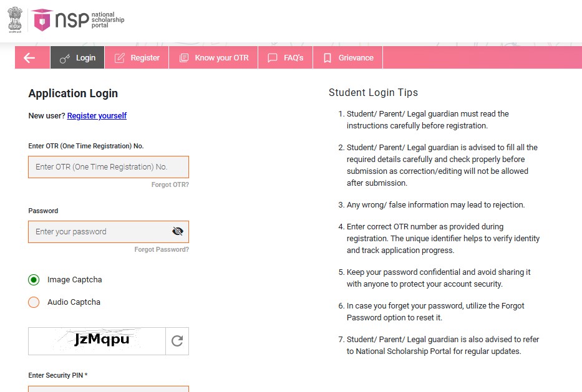Open the FAQ's tab
This screenshot has width=582, height=392.
click(286, 57)
